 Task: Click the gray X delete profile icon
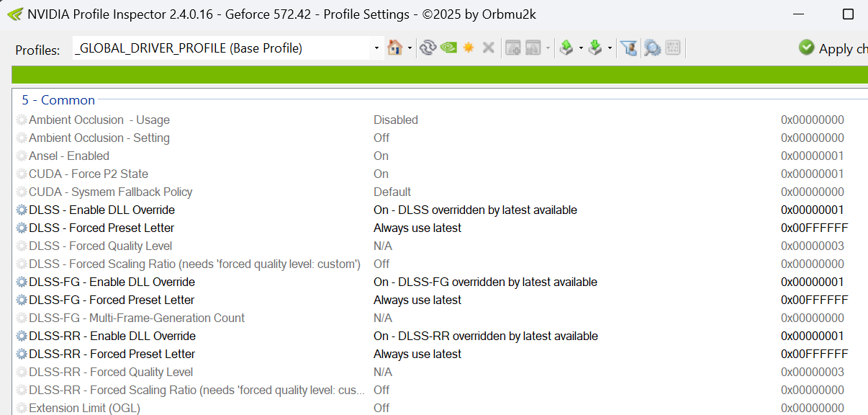coord(489,48)
